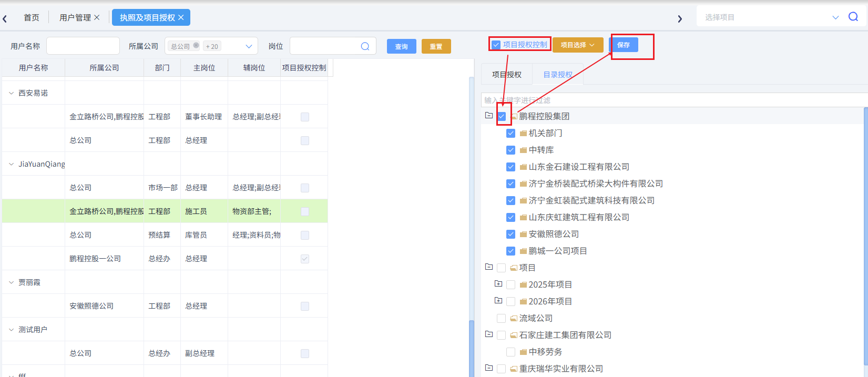
Task: Click the magnifier icon beside 选择项目
Action: tap(853, 17)
